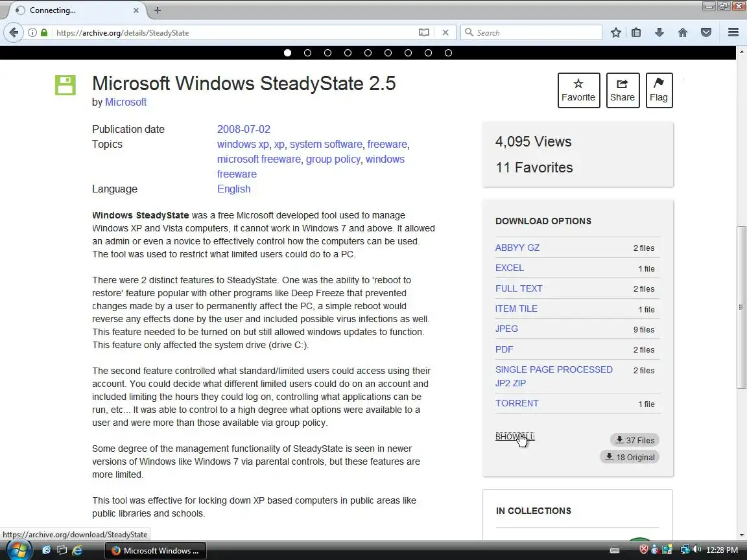This screenshot has width=747, height=560.
Task: Click the English language link
Action: point(233,189)
